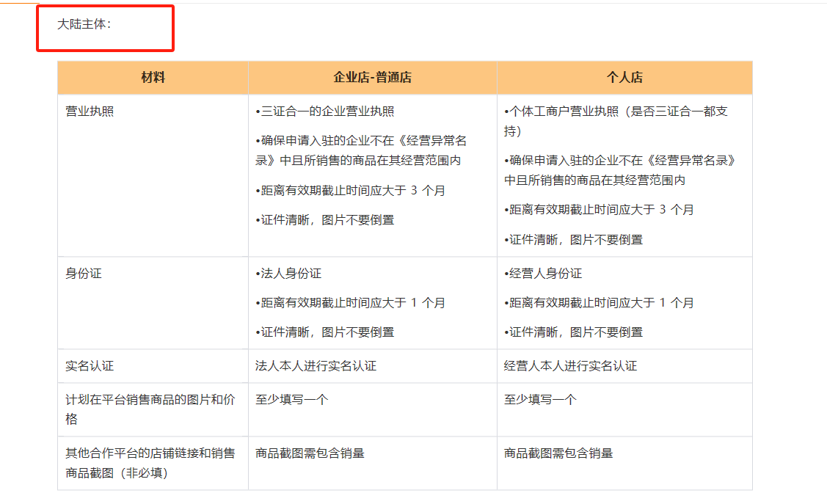
Task: Click the 至少填写一个 text under 企业店-普通店
Action: pyautogui.click(x=288, y=398)
